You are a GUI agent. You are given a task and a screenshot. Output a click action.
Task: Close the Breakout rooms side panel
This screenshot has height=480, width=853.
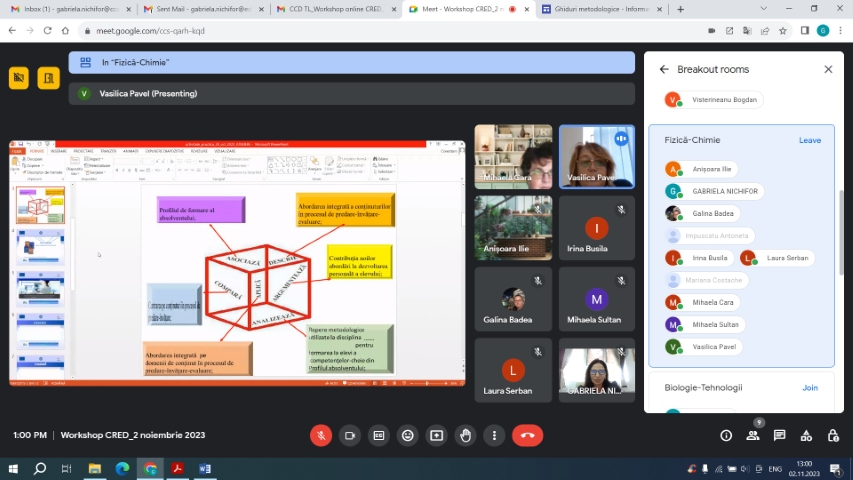point(828,69)
